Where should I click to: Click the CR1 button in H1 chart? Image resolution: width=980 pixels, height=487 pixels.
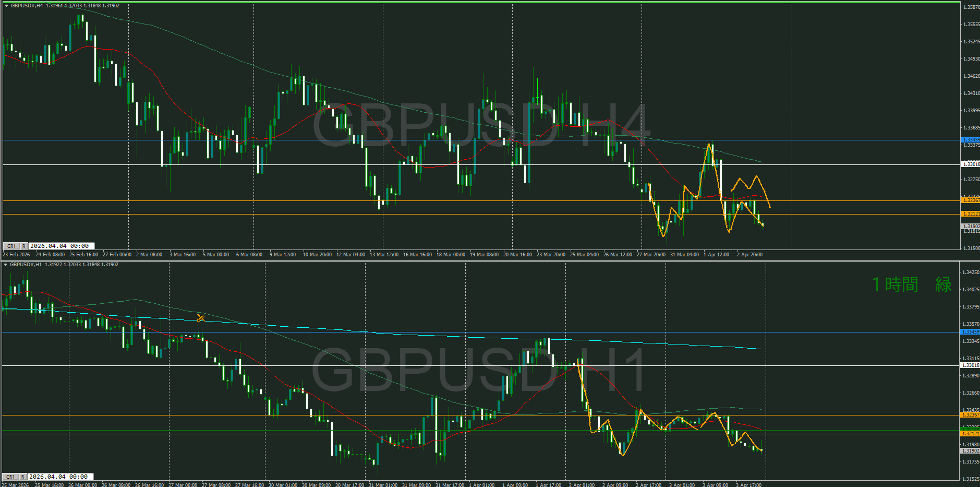pyautogui.click(x=10, y=477)
